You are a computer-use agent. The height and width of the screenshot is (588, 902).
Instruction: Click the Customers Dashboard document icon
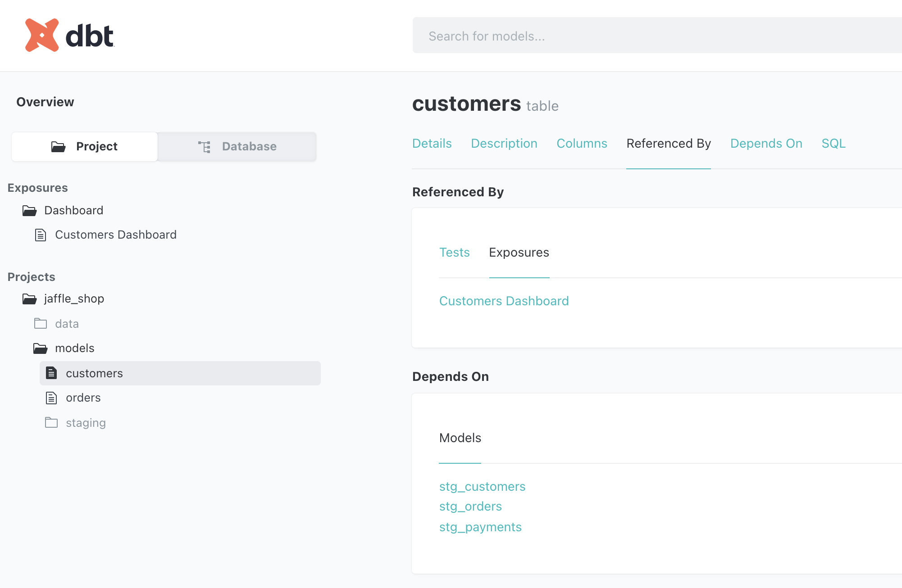[41, 235]
